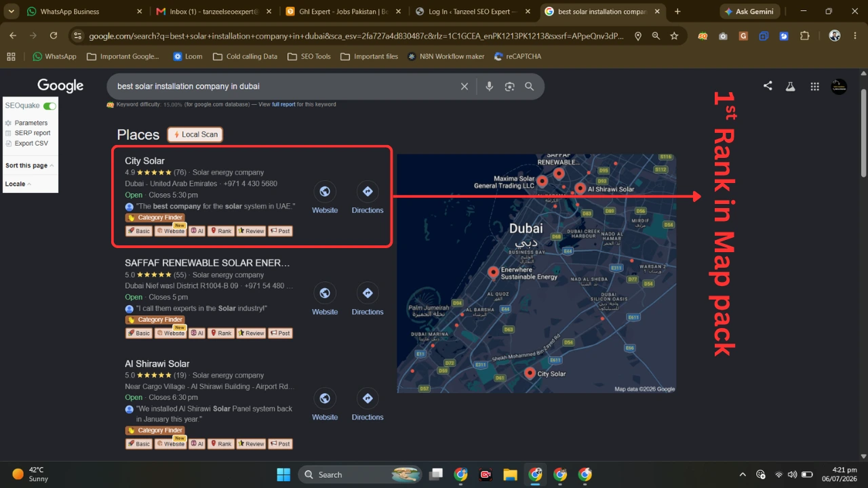
Task: Open WhatsApp bookmark
Action: pos(54,56)
